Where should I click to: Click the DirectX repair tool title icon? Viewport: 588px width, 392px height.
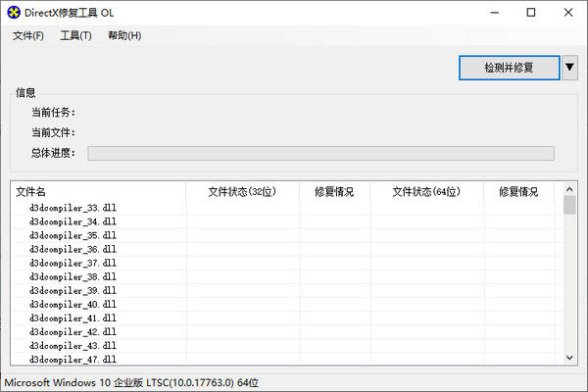click(14, 13)
